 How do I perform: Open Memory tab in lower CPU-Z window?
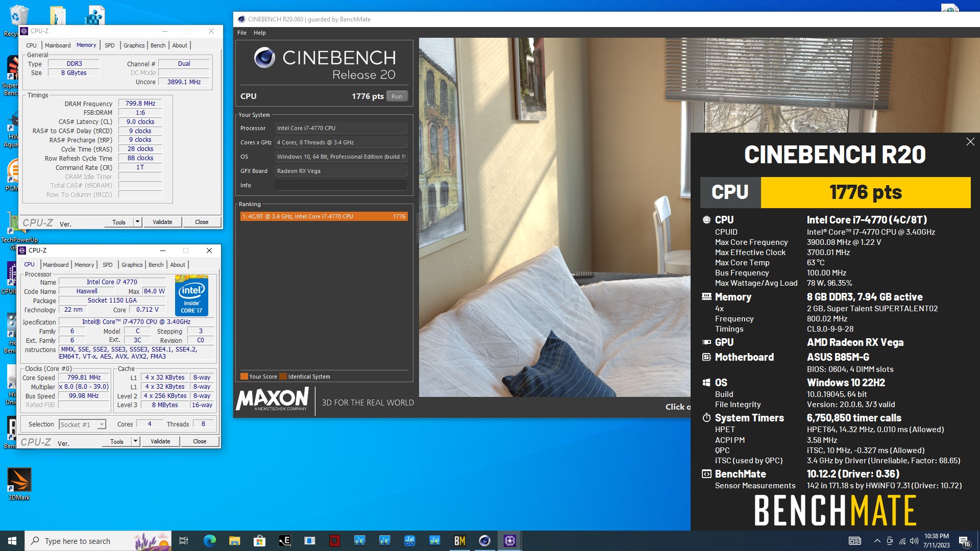pyautogui.click(x=84, y=265)
